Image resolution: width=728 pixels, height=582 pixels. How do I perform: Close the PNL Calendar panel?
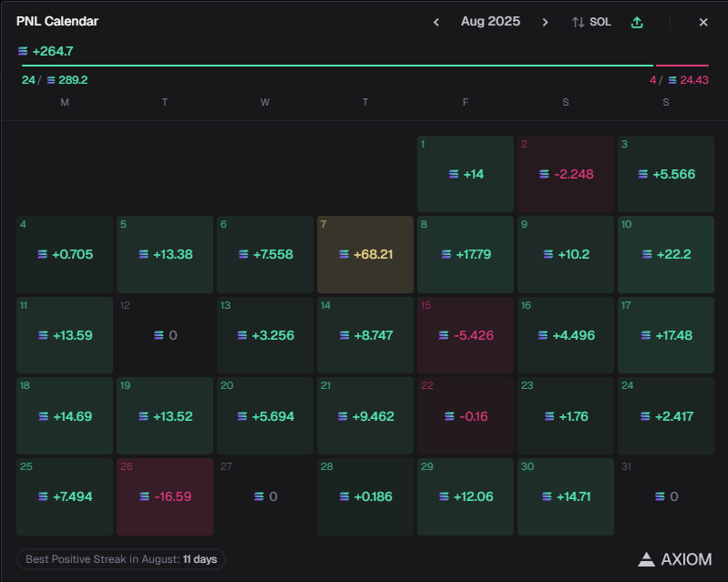point(703,22)
